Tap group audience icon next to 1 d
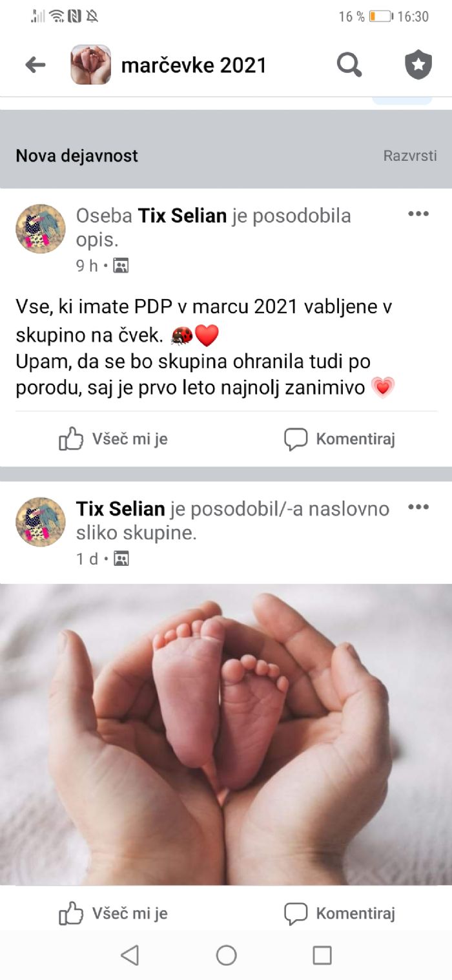Viewport: 452px width, 980px height. point(121,559)
